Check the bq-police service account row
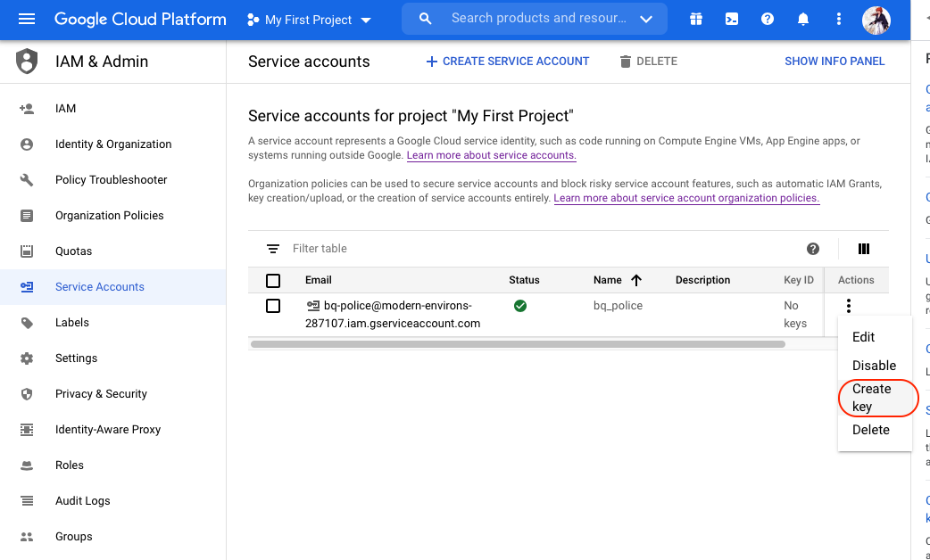 pyautogui.click(x=273, y=306)
